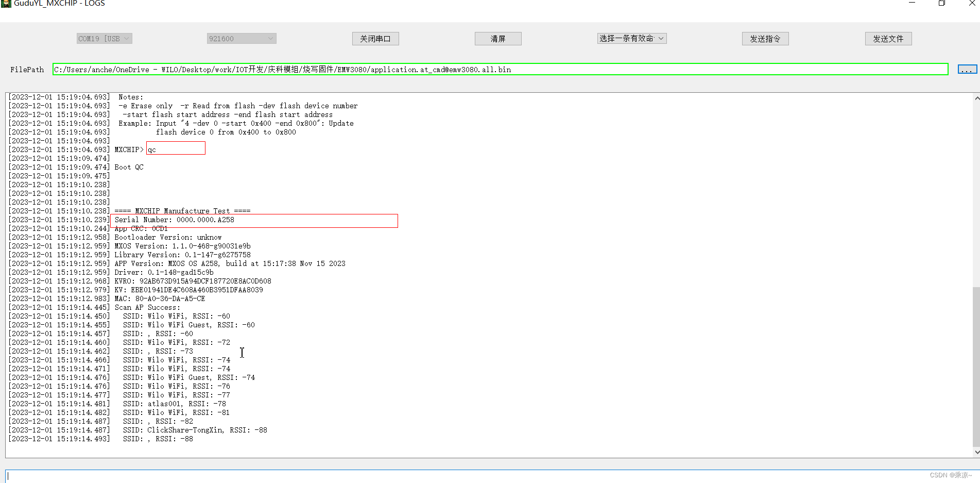The image size is (980, 483).
Task: Click the "MAC: 80-A0-36-DA-A5-CE" log line
Action: coord(160,298)
